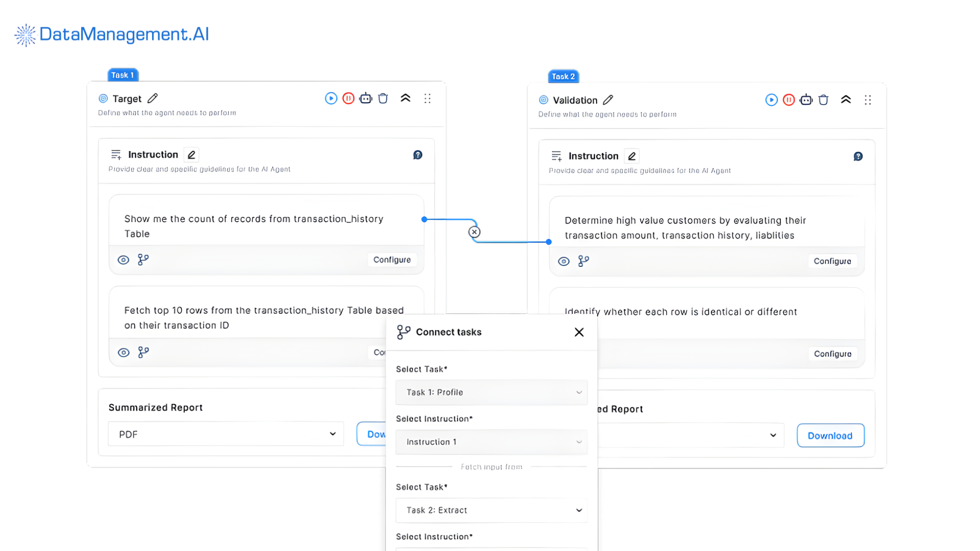Rename the Validation task

(x=608, y=99)
